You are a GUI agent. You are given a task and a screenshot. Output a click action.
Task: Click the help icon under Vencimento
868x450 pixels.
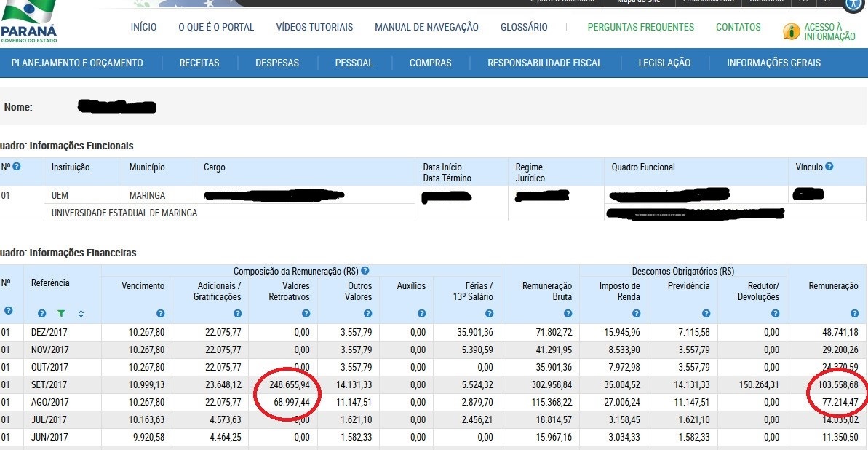161,314
